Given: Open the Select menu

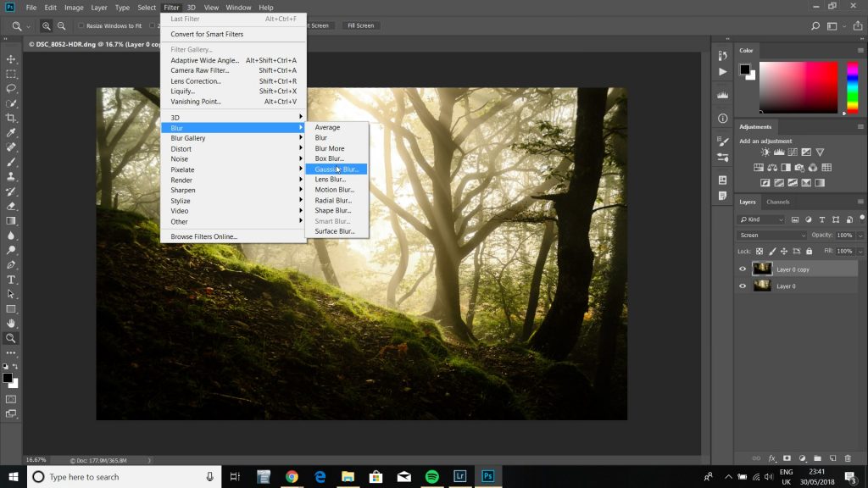Looking at the screenshot, I should coord(146,7).
